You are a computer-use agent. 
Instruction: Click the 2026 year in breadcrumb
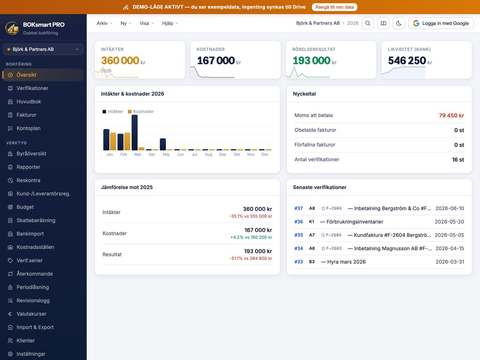pos(353,23)
